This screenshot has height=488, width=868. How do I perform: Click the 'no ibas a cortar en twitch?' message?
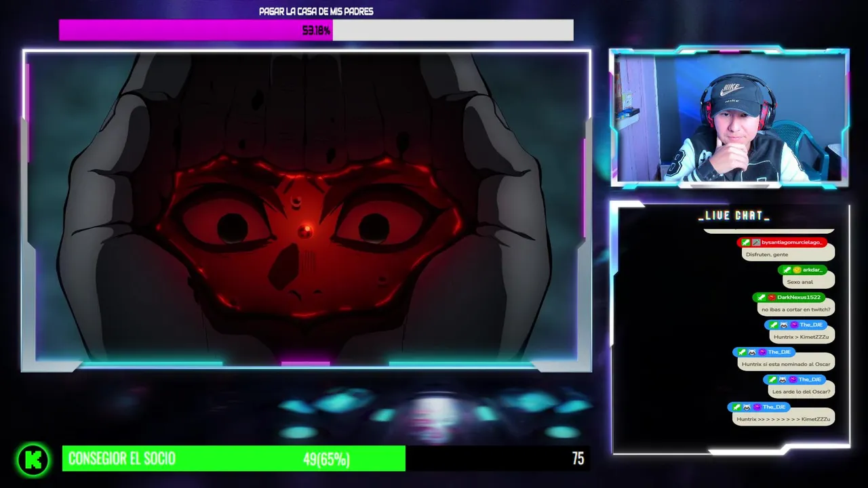click(795, 309)
